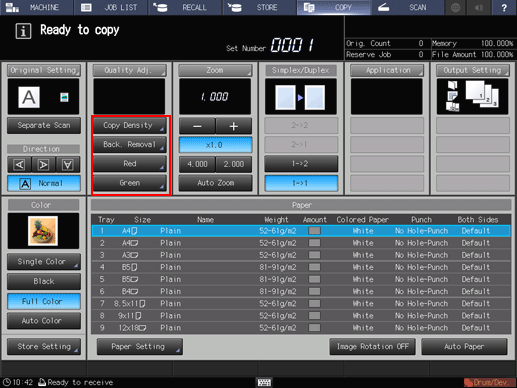Viewport: 517px width, 388px height.
Task: Enable Auto Zoom
Action: coord(215,183)
